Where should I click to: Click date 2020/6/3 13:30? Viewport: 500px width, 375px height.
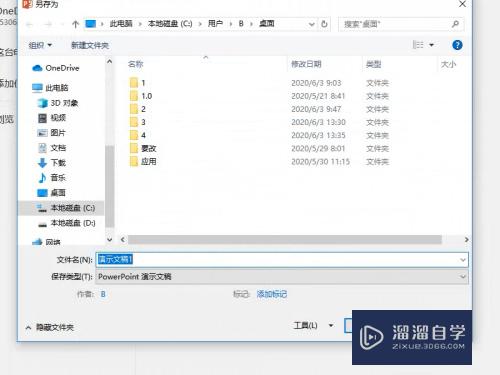[x=318, y=122]
